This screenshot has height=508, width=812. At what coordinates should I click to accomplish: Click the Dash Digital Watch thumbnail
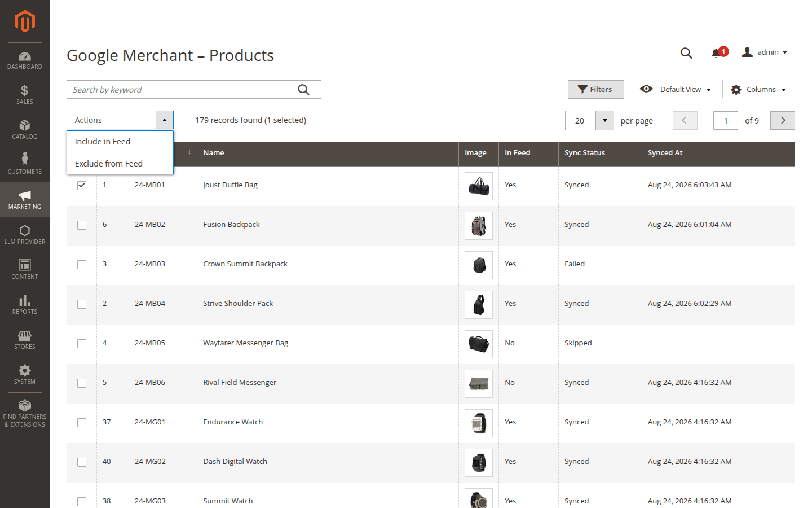pos(479,463)
